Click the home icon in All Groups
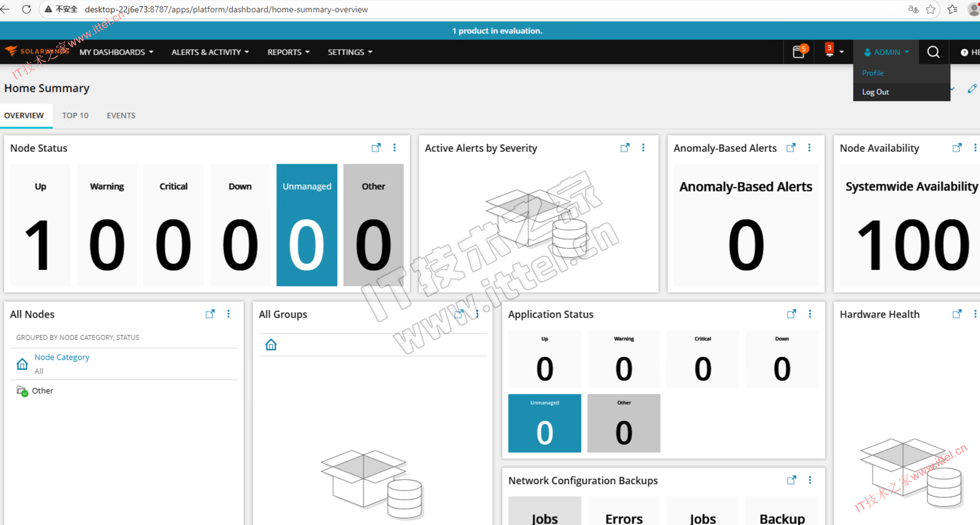 click(271, 345)
